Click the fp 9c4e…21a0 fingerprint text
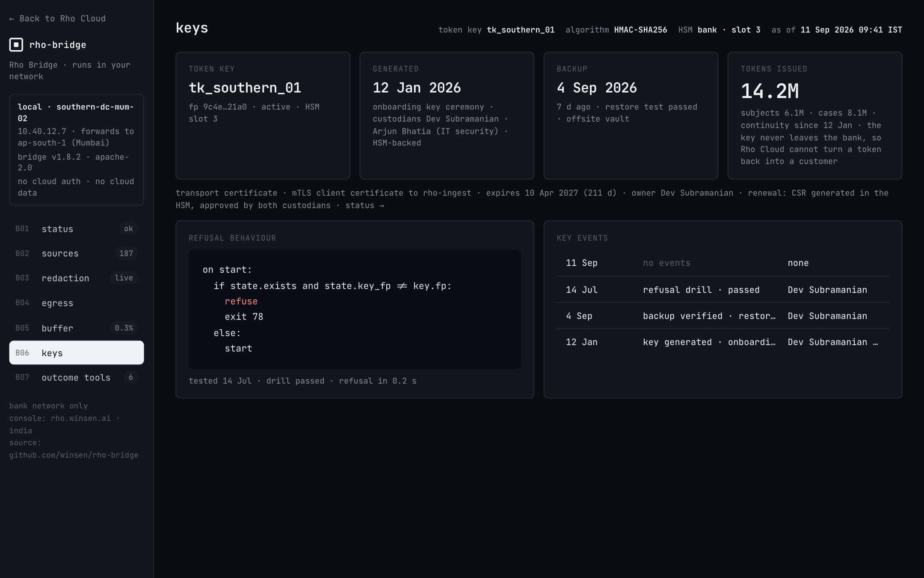The image size is (924, 578). point(218,107)
